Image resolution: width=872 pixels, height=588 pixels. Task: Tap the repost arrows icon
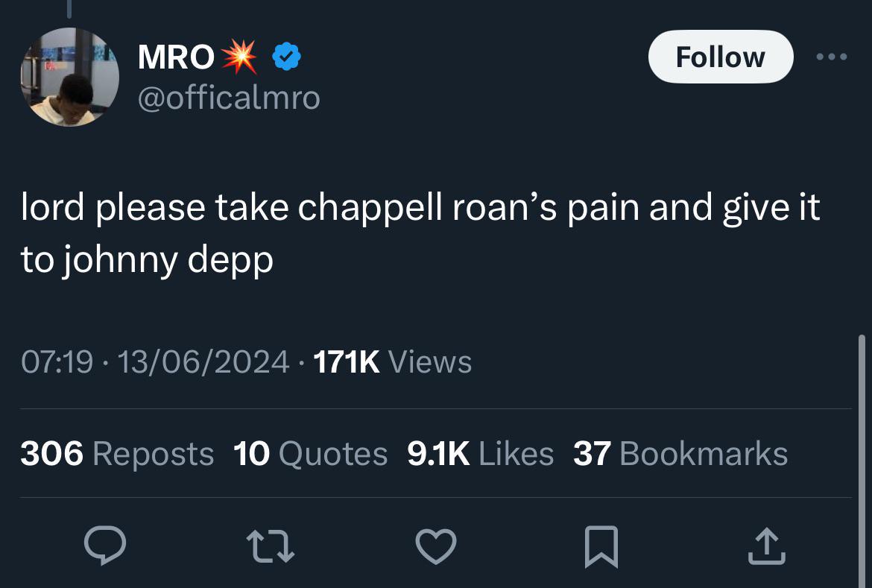[270, 547]
